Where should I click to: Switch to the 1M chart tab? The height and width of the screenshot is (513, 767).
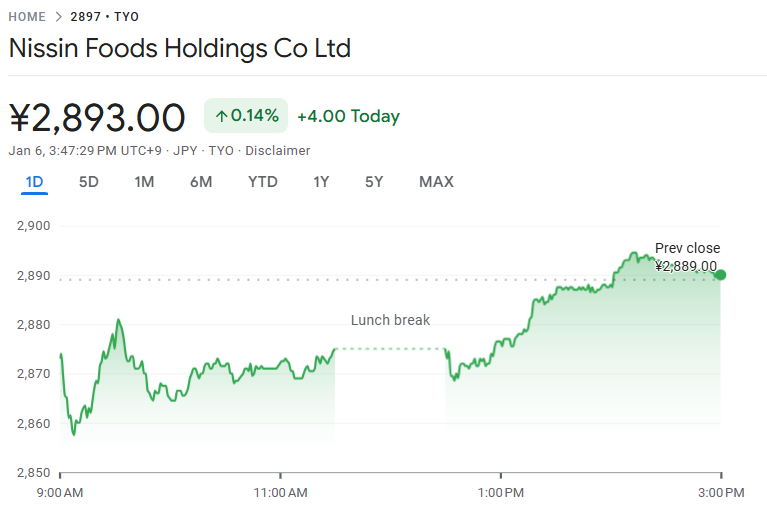tap(144, 182)
